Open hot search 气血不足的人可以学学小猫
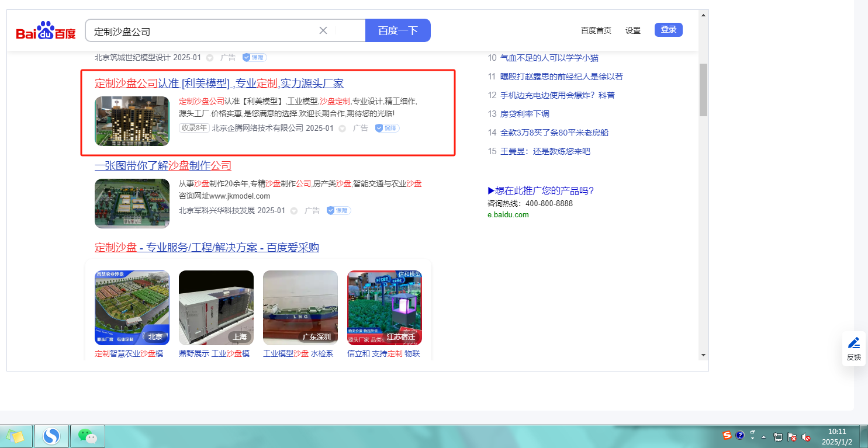868x448 pixels. point(549,58)
